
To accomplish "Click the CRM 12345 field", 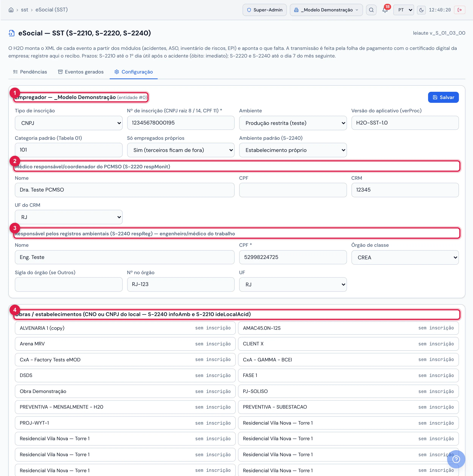I will (405, 190).
